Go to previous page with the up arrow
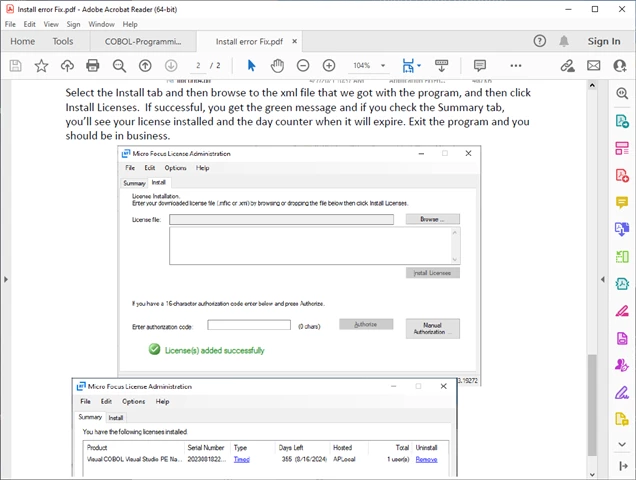The height and width of the screenshot is (480, 636). click(145, 65)
